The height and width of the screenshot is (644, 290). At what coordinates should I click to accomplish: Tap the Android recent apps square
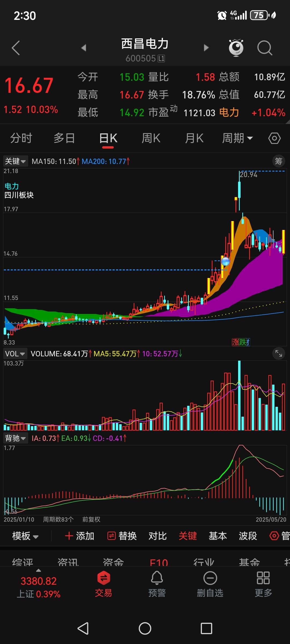pyautogui.click(x=206, y=628)
